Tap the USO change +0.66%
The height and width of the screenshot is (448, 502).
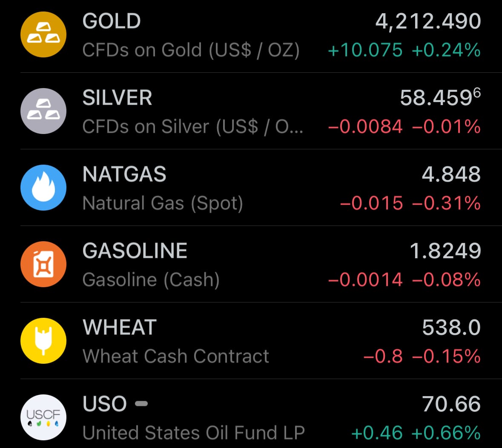click(446, 433)
